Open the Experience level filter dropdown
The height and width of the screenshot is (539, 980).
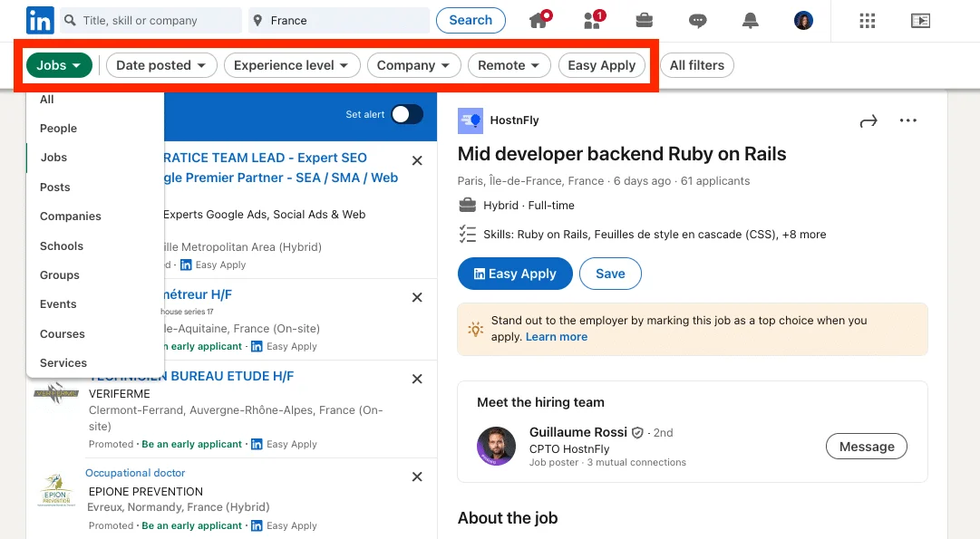[x=292, y=65]
